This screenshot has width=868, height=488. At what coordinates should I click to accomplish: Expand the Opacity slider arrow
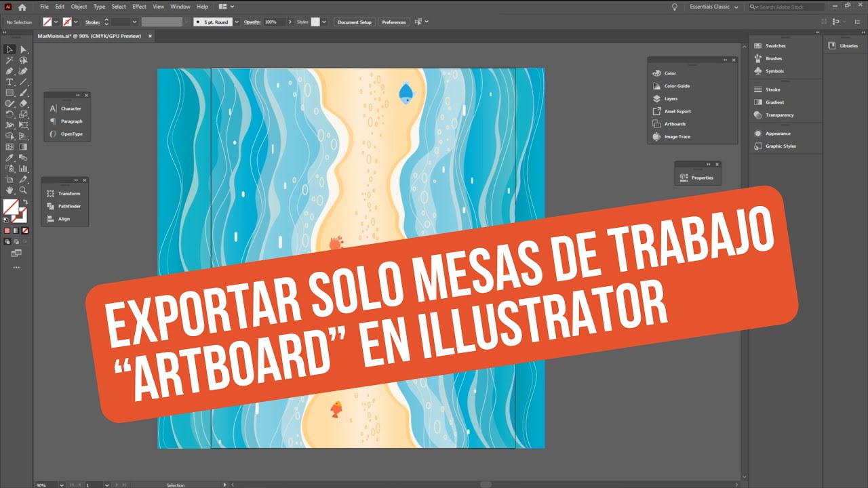pos(290,22)
